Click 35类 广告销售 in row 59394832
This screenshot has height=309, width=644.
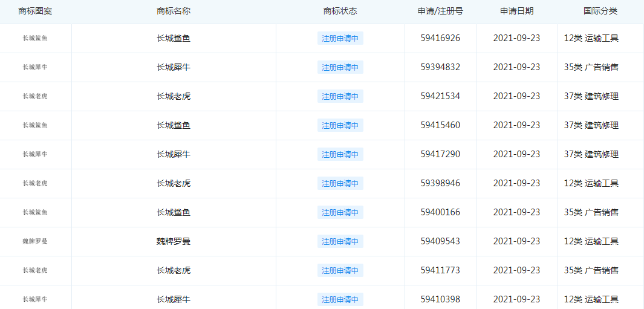point(591,67)
